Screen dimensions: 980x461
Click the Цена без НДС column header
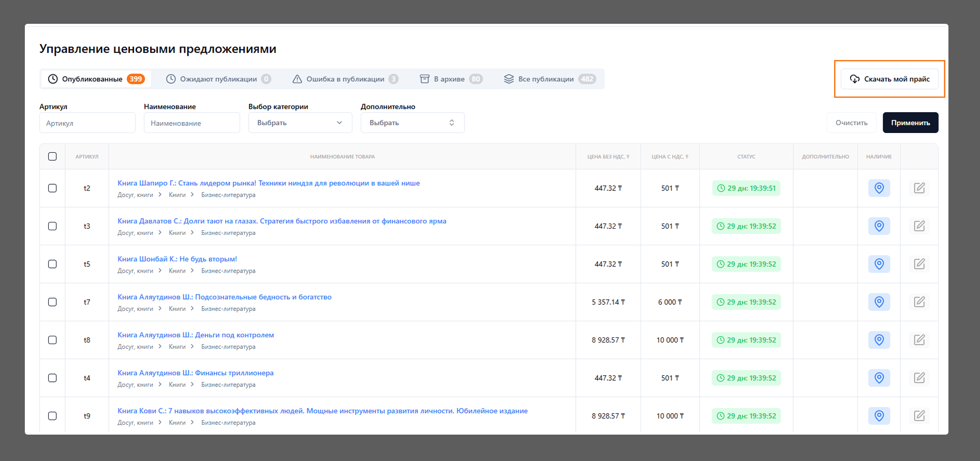608,157
